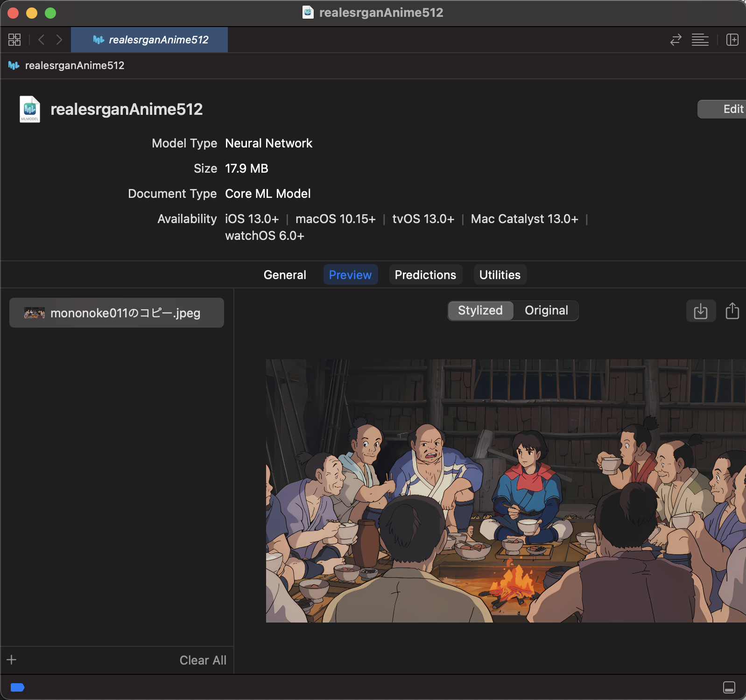The image size is (746, 700).
Task: Click the iOS 13.0+ availability text
Action: coord(252,219)
